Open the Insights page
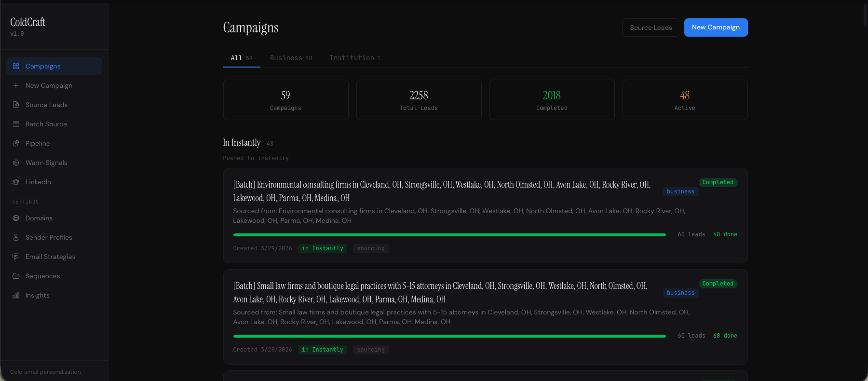Screen dimensions: 868x381 [54, 295]
